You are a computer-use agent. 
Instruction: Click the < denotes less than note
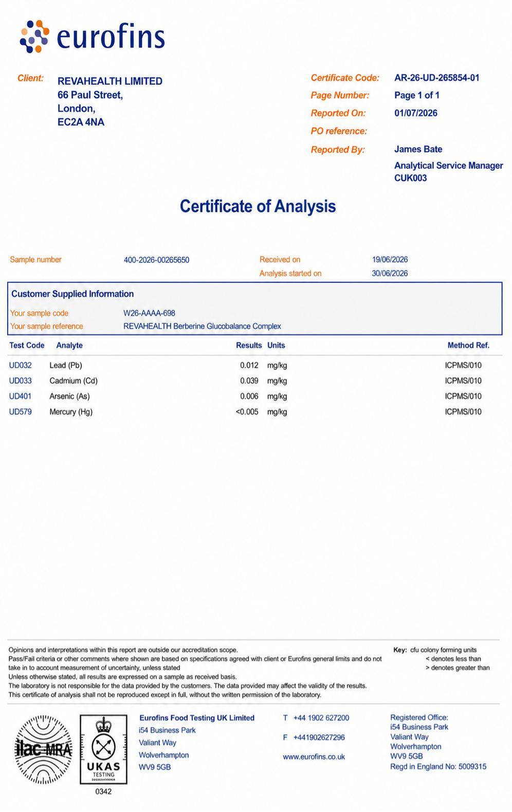coord(453,659)
